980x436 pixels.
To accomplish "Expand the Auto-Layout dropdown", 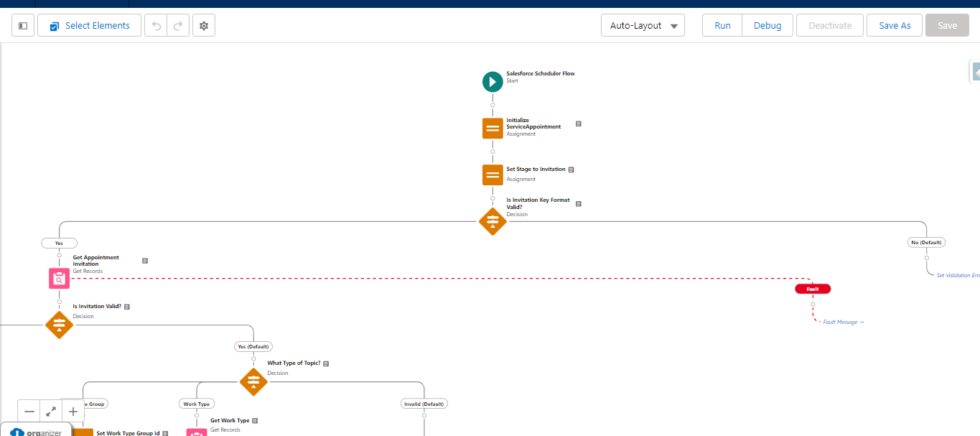I will click(643, 26).
